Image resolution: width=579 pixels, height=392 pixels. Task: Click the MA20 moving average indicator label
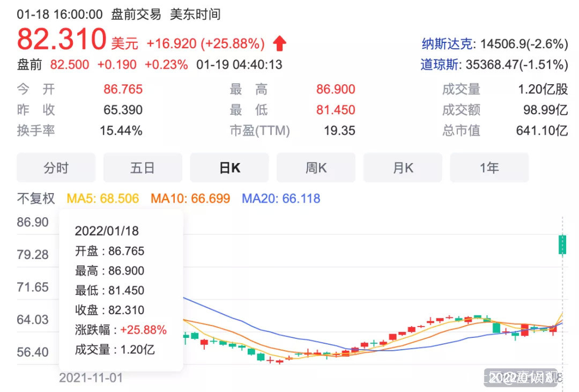[280, 198]
